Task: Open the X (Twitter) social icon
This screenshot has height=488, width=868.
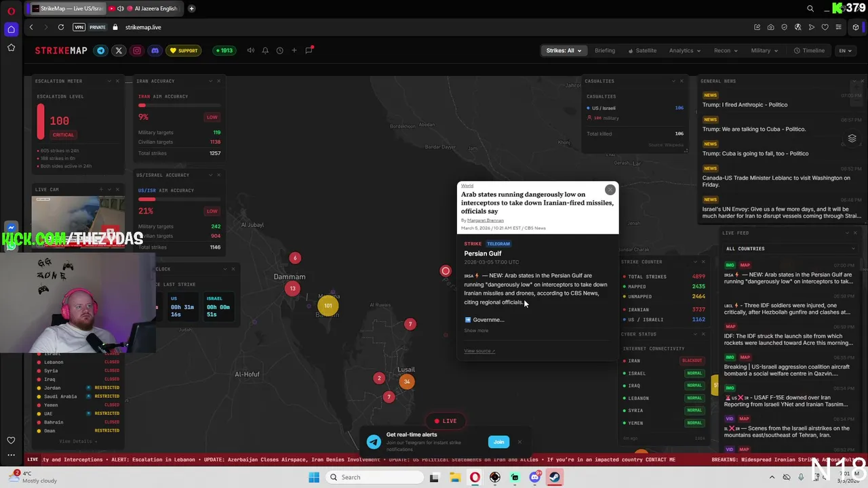Action: [x=119, y=50]
